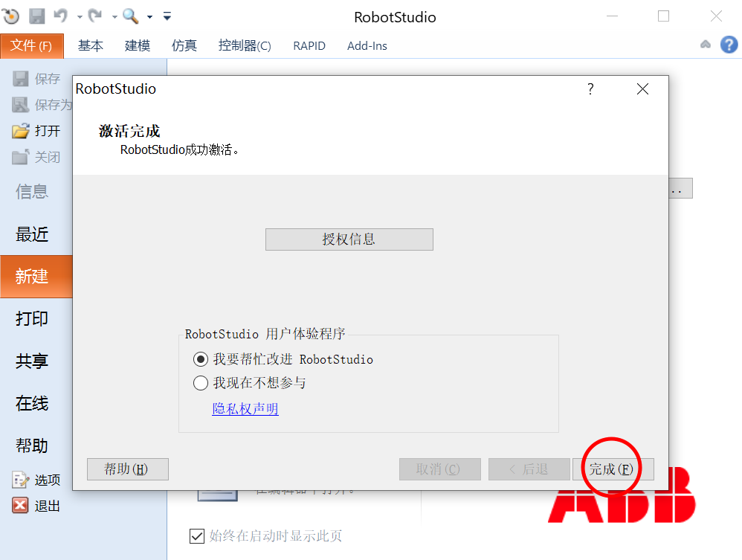Open the 文件 (F) tab
Screen dimensions: 742x560
coord(32,46)
